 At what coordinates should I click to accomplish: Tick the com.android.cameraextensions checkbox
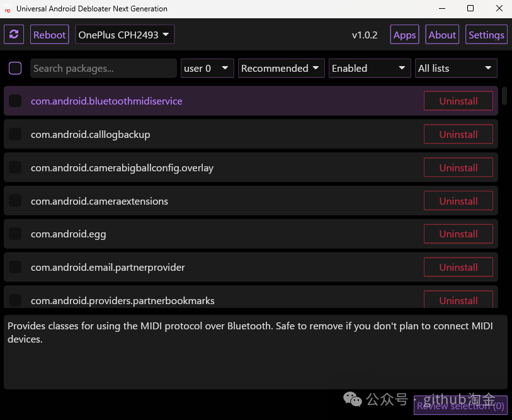click(x=15, y=200)
